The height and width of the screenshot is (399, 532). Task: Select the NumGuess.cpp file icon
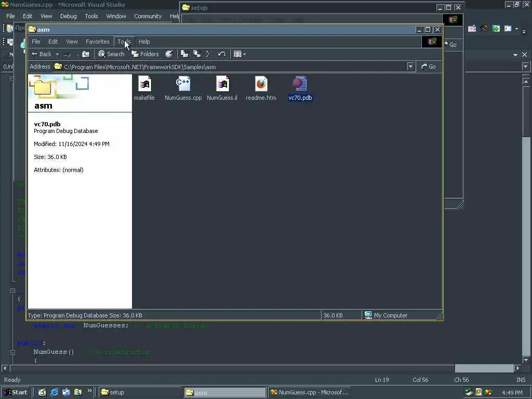(183, 84)
